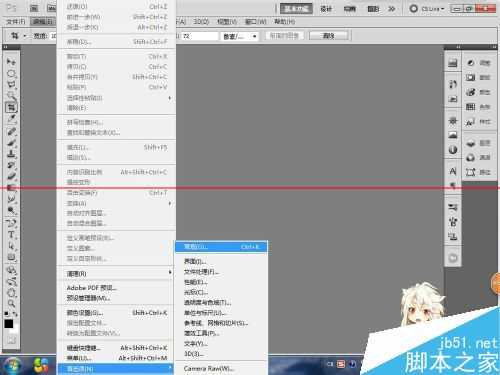Show more workspaces with the >> arrow

[x=392, y=9]
